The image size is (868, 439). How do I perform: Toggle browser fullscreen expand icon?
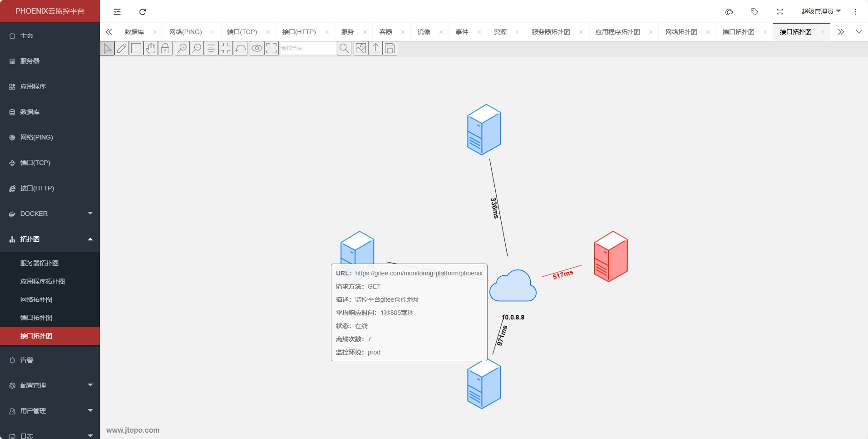coord(780,12)
